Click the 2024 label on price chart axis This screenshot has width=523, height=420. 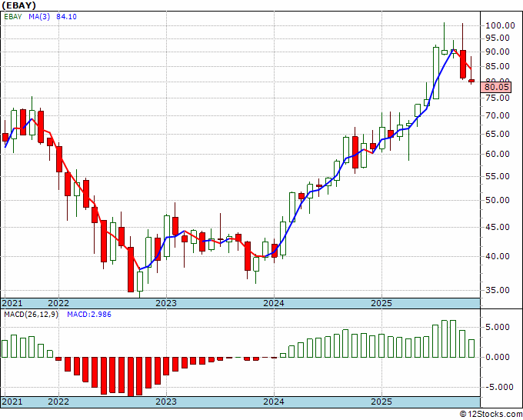pyautogui.click(x=274, y=303)
